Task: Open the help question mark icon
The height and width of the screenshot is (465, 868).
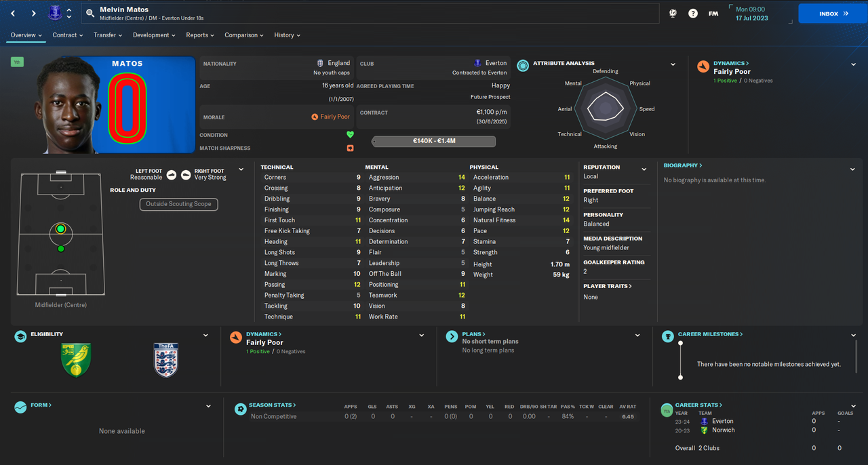Action: pyautogui.click(x=693, y=14)
